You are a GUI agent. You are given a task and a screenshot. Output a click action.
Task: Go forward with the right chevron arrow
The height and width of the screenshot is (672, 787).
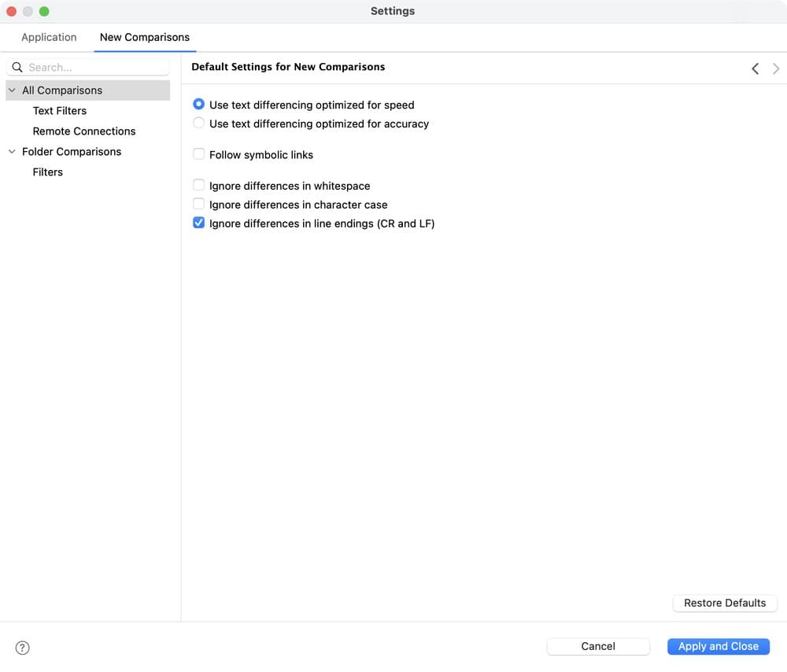click(776, 68)
